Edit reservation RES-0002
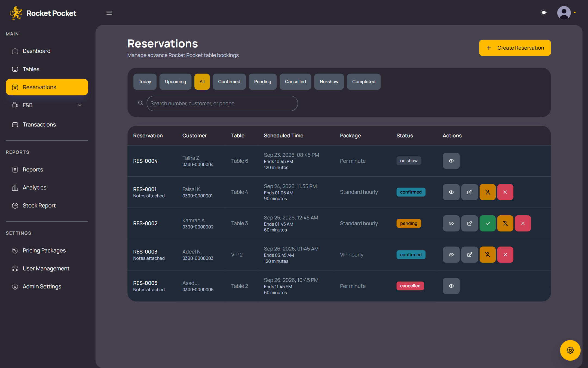Image resolution: width=588 pixels, height=368 pixels. [470, 224]
